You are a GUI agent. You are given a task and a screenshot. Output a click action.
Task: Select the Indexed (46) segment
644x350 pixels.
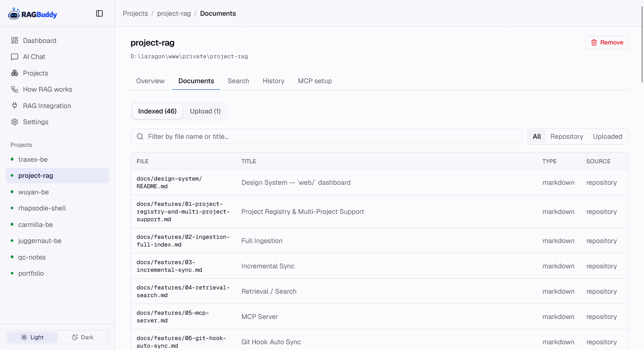point(157,111)
